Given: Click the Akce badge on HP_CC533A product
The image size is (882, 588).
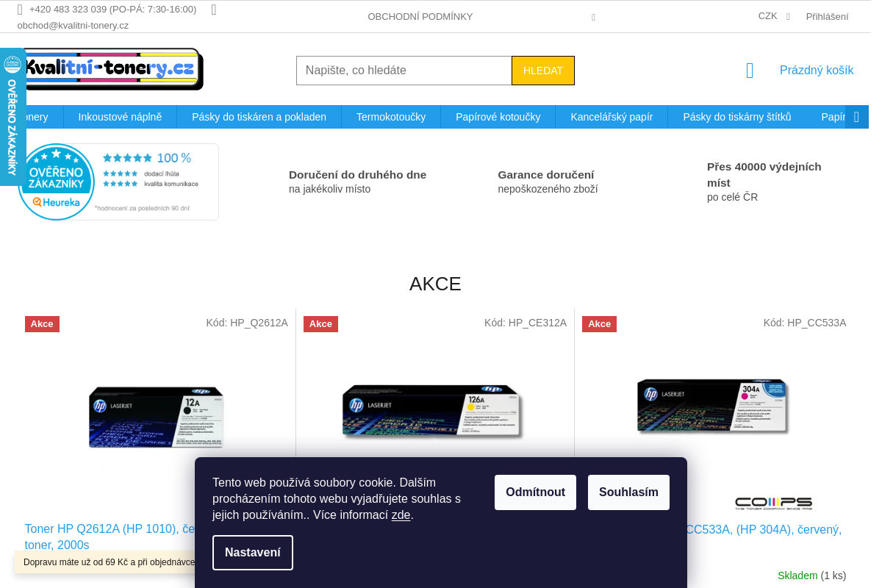Looking at the screenshot, I should coord(599,324).
